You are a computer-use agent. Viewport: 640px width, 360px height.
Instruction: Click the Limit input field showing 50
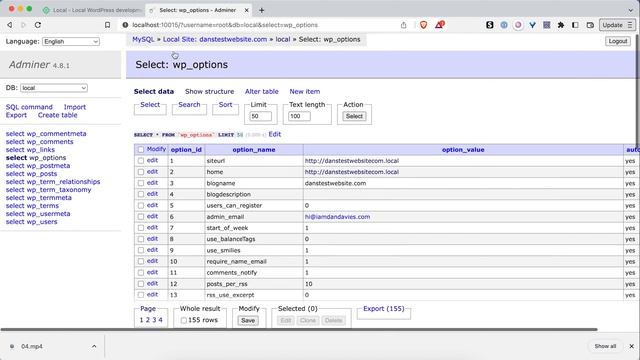(x=260, y=116)
